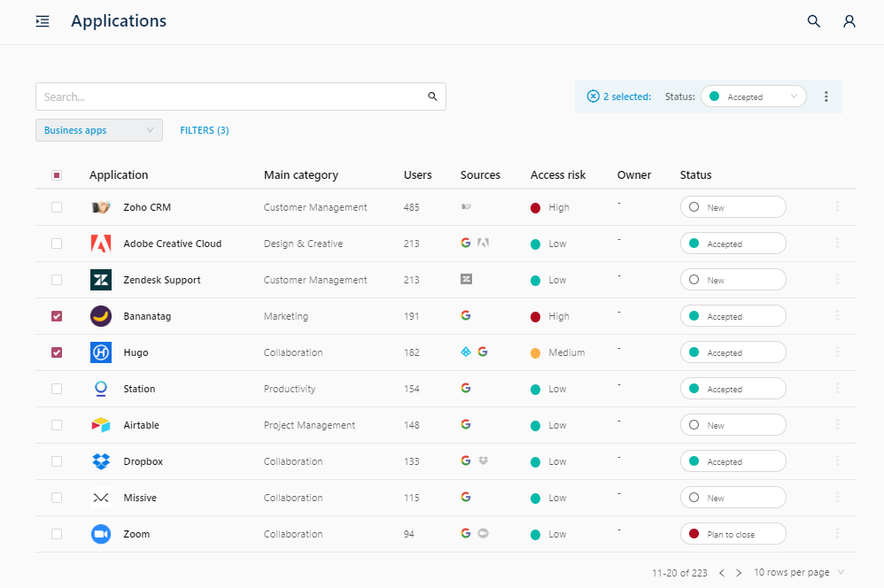Open the user profile icon
Image resolution: width=884 pixels, height=588 pixels.
[849, 21]
